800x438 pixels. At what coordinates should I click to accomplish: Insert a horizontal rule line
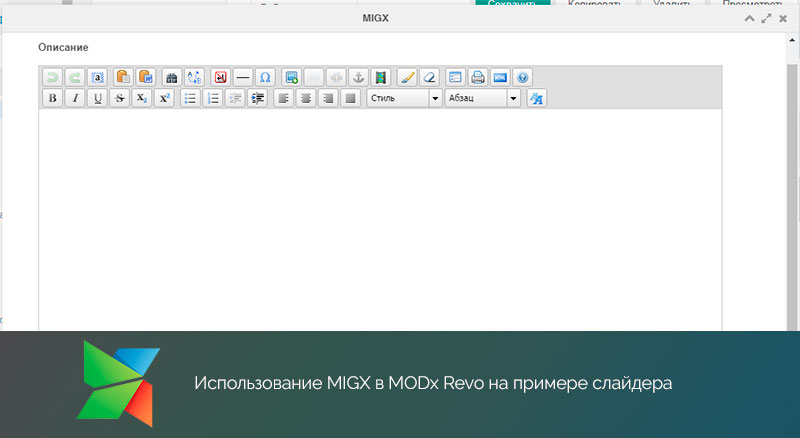(243, 77)
